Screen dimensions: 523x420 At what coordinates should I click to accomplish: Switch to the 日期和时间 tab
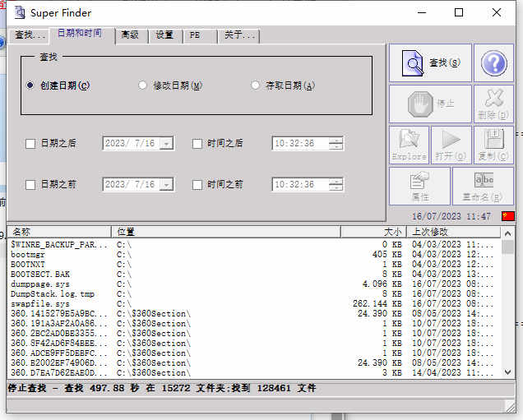point(80,33)
